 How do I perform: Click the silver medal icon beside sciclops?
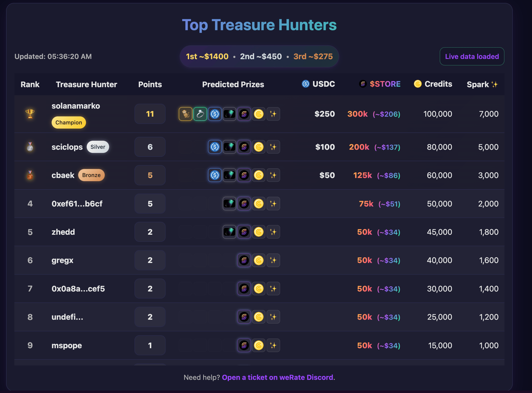tap(30, 147)
